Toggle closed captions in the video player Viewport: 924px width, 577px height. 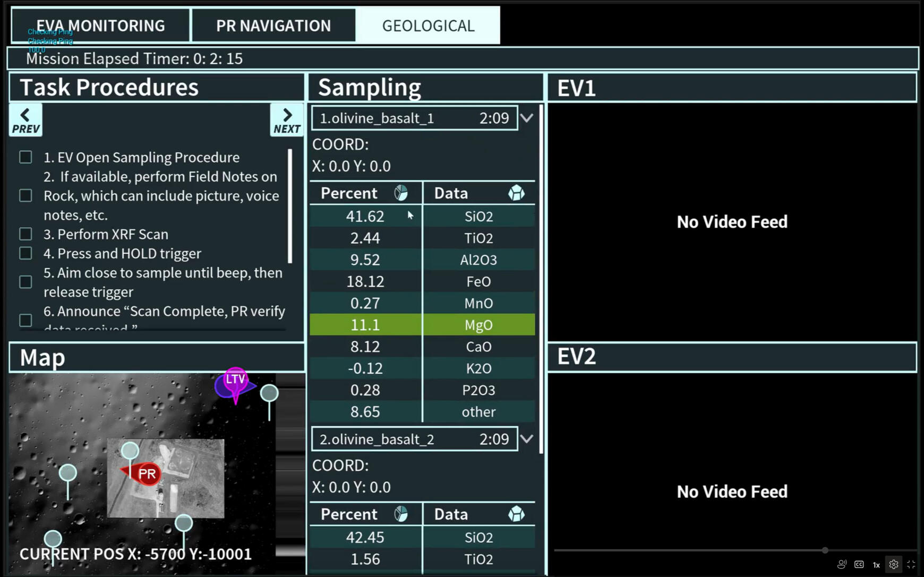click(x=859, y=564)
